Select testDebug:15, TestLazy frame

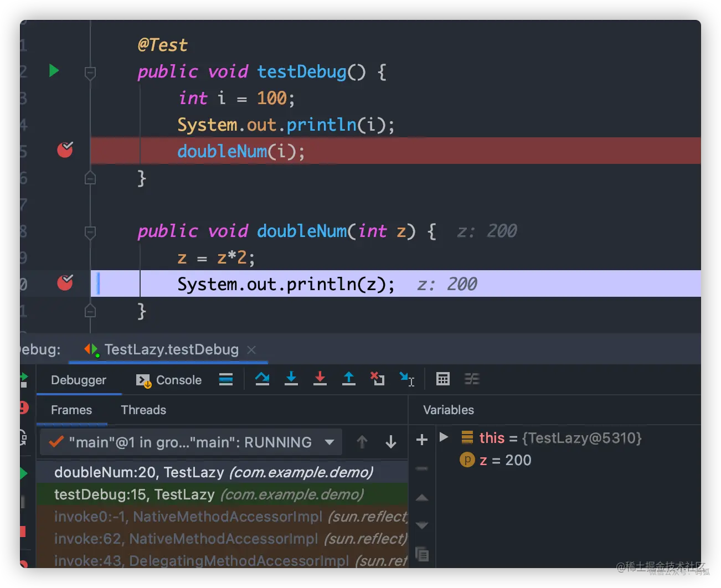(222, 494)
